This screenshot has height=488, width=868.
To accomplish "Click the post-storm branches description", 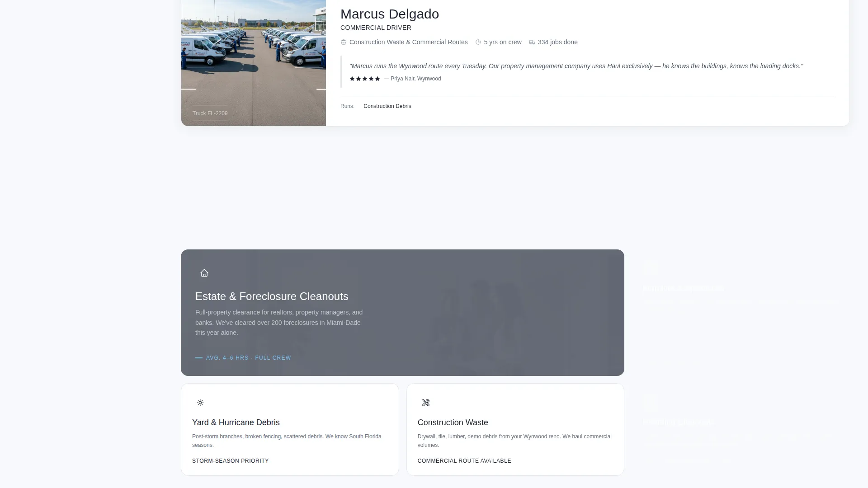I will (287, 441).
